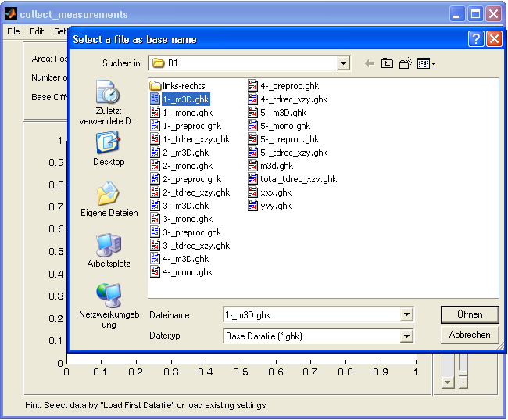
Task: Select file 5-_mono.ghk
Action: pyautogui.click(x=279, y=126)
